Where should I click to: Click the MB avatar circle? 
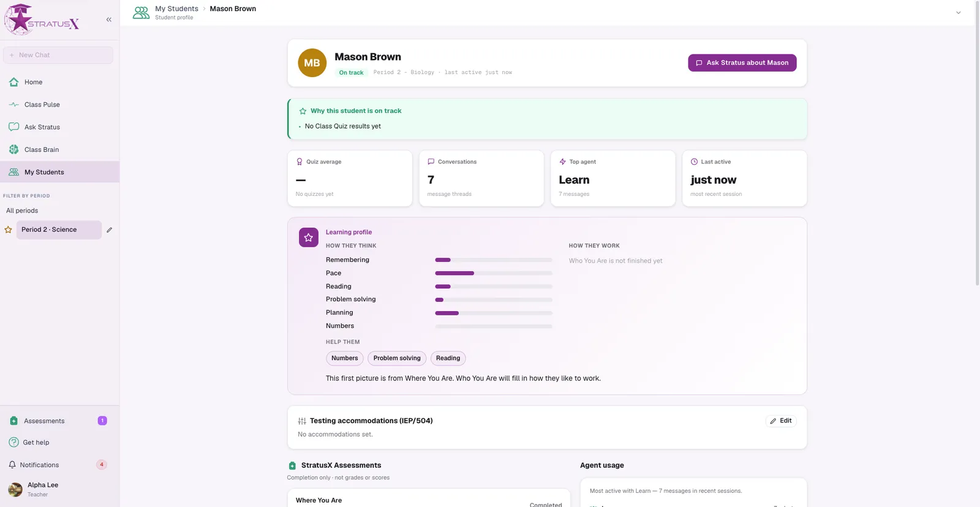[312, 63]
